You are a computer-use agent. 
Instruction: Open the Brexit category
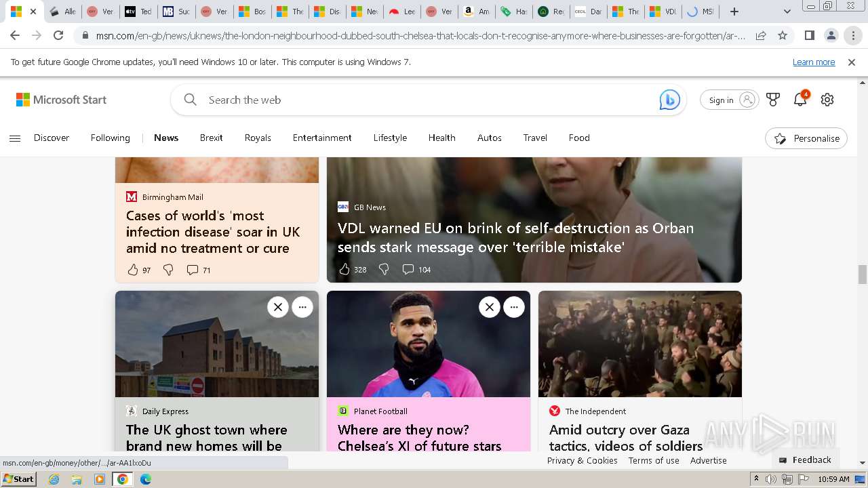(x=212, y=138)
